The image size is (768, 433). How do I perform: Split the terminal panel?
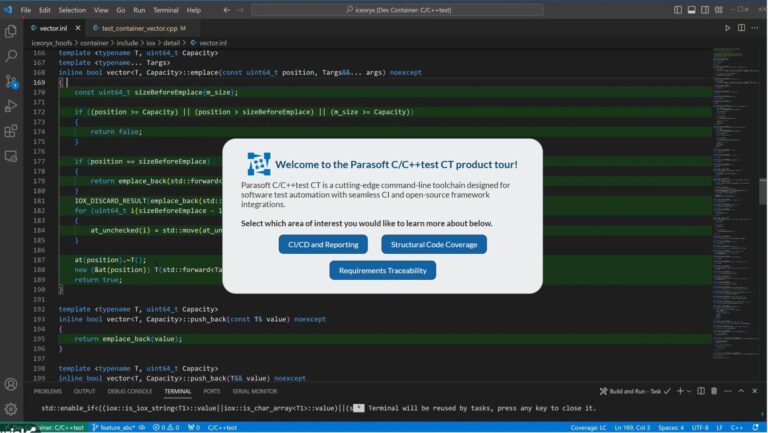coord(701,391)
